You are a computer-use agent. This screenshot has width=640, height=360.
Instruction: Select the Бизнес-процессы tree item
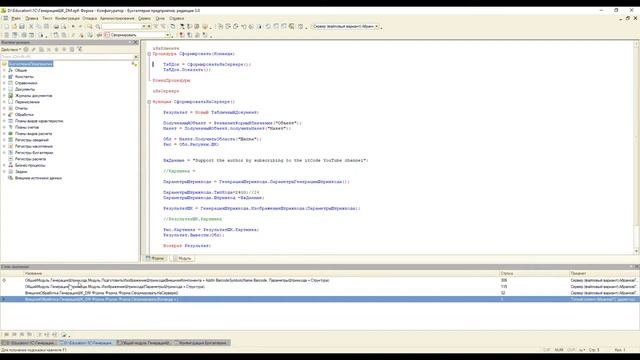pos(30,165)
